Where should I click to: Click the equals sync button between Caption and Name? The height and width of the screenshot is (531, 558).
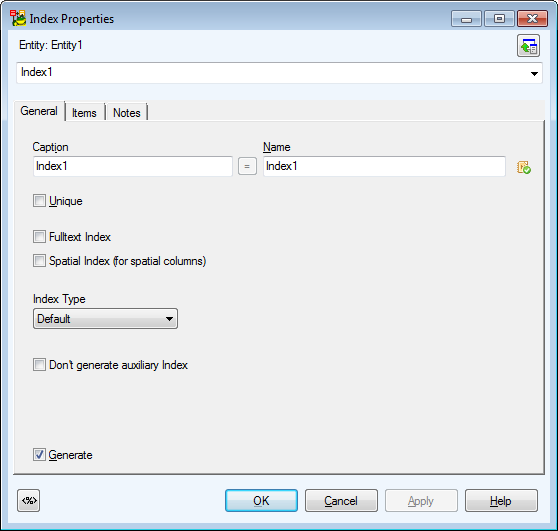tap(247, 166)
